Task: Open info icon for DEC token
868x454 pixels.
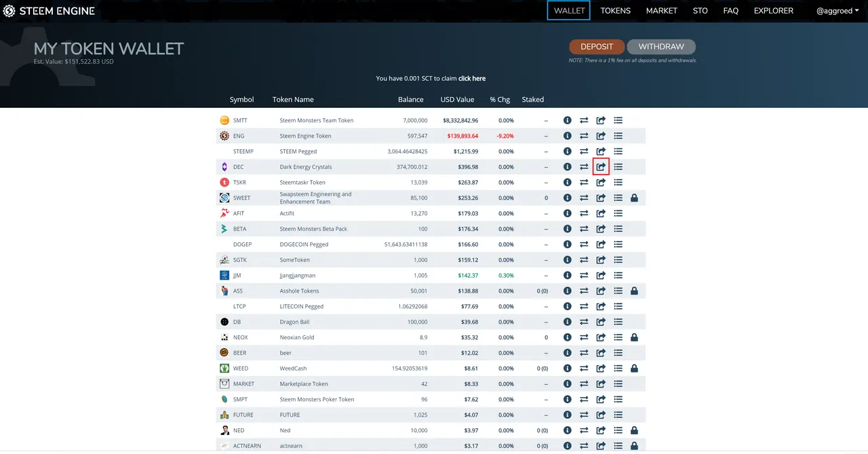Action: pos(568,167)
